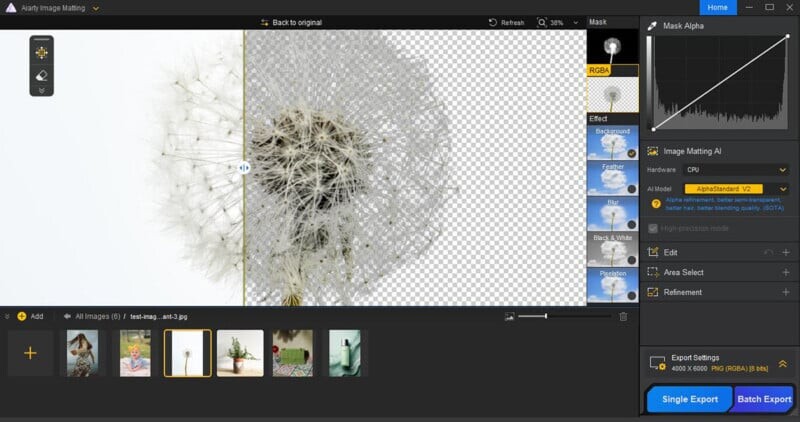
Task: Select the Mask preview thumbnail
Action: click(x=612, y=46)
